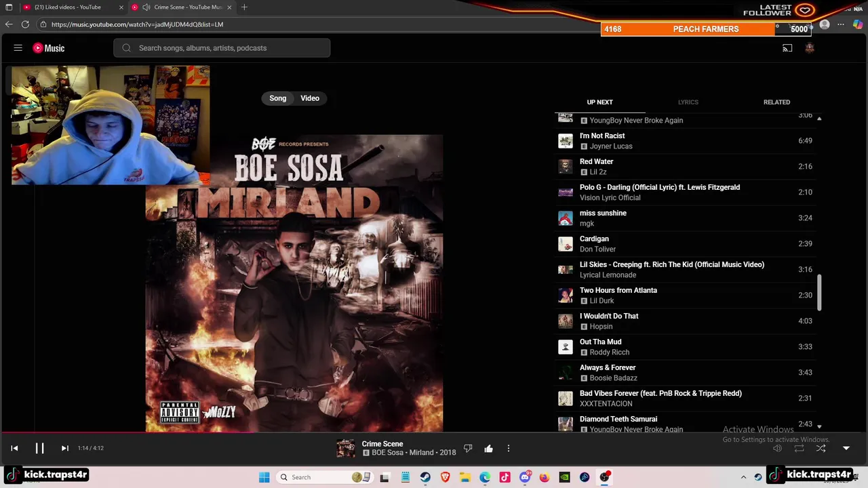Open the LYRICS tab

click(688, 102)
